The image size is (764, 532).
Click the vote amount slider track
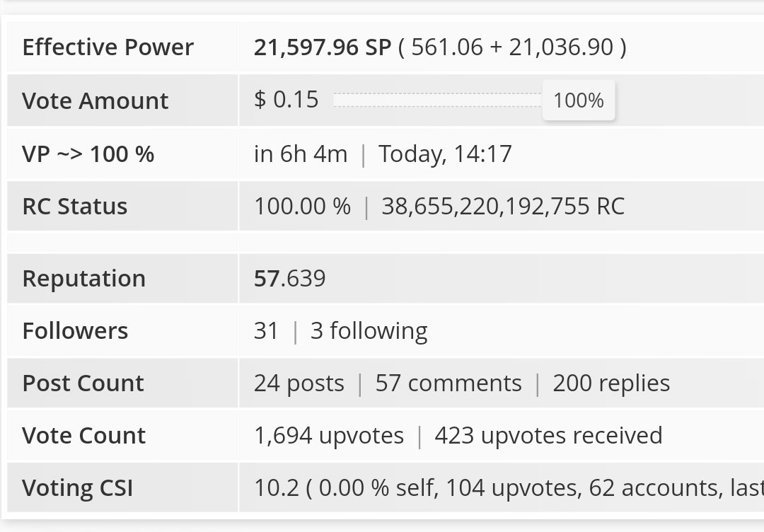437,100
